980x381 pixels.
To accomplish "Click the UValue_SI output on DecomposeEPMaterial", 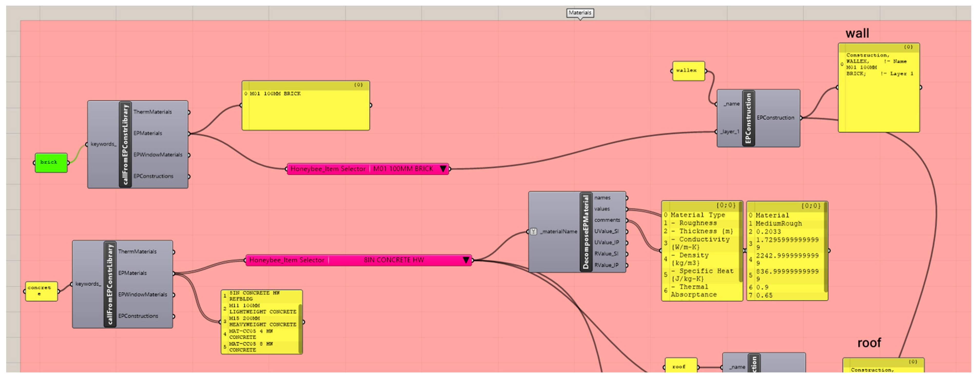I will 606,231.
